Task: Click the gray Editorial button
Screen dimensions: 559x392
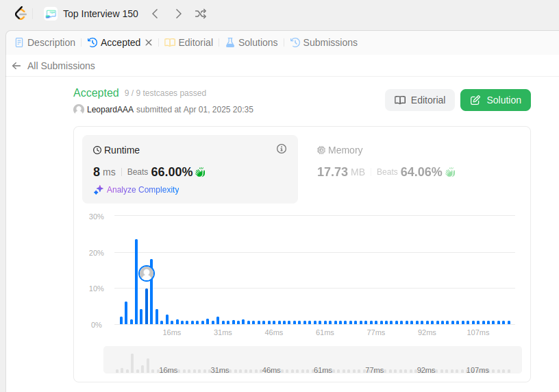Action: 420,100
